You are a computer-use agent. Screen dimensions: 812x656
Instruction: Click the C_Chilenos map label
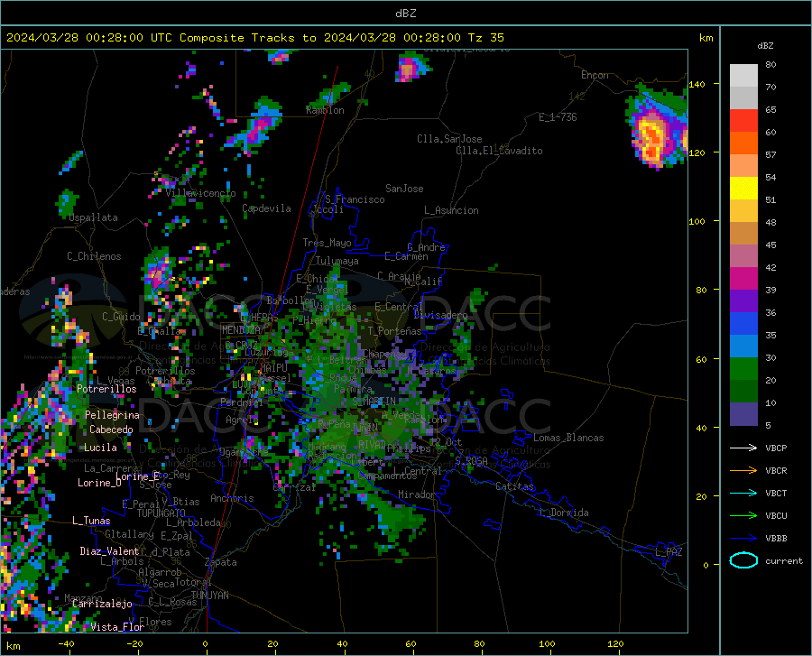pyautogui.click(x=94, y=256)
